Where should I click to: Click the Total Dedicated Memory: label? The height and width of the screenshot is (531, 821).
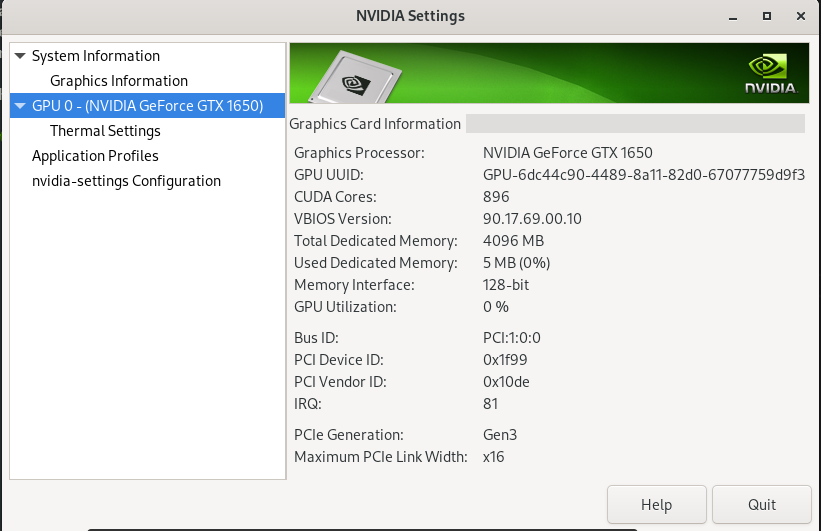coord(375,241)
